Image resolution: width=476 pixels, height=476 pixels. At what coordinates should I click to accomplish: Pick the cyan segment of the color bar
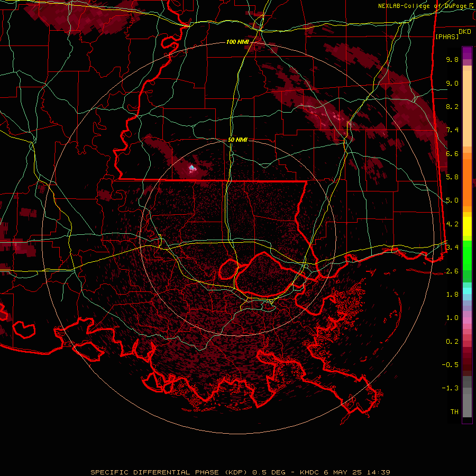tap(467, 291)
